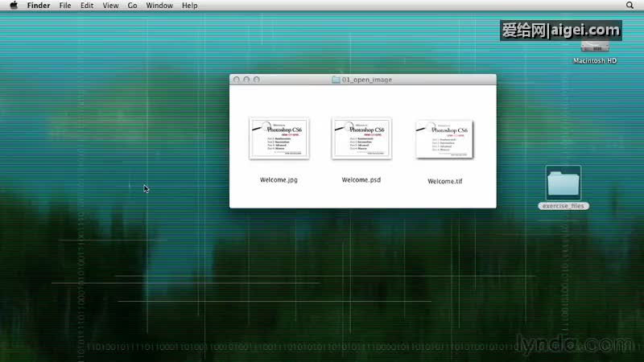Click the Welcome.psd filename label
Image resolution: width=644 pixels, height=362 pixels.
point(361,180)
